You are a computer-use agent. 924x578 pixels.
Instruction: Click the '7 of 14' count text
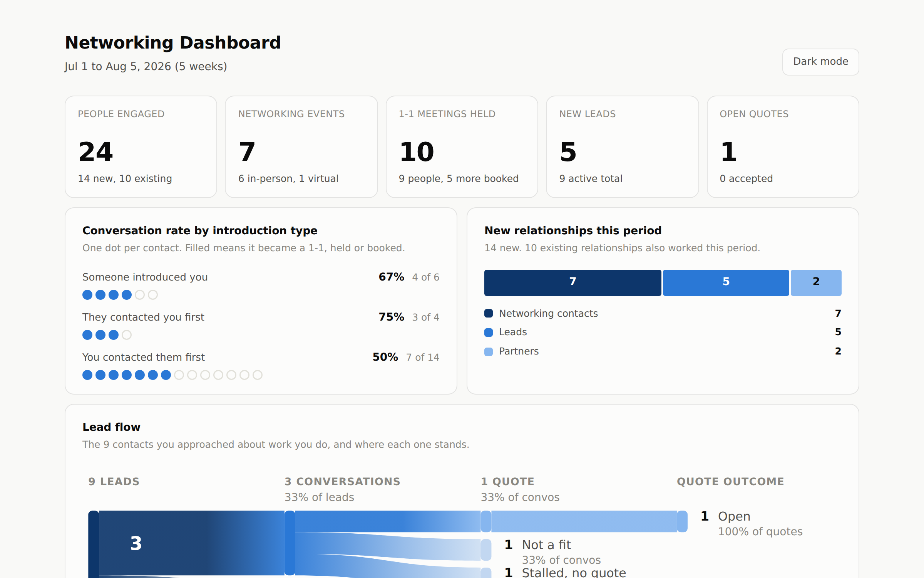click(423, 357)
